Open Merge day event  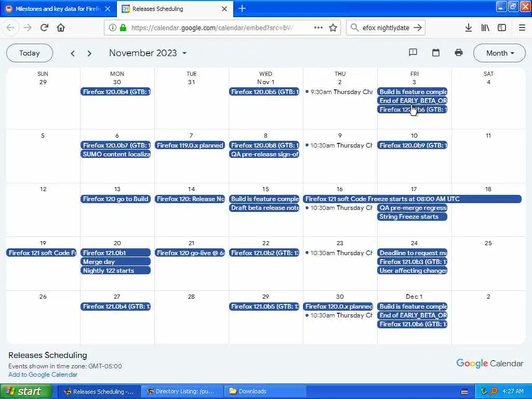click(116, 262)
